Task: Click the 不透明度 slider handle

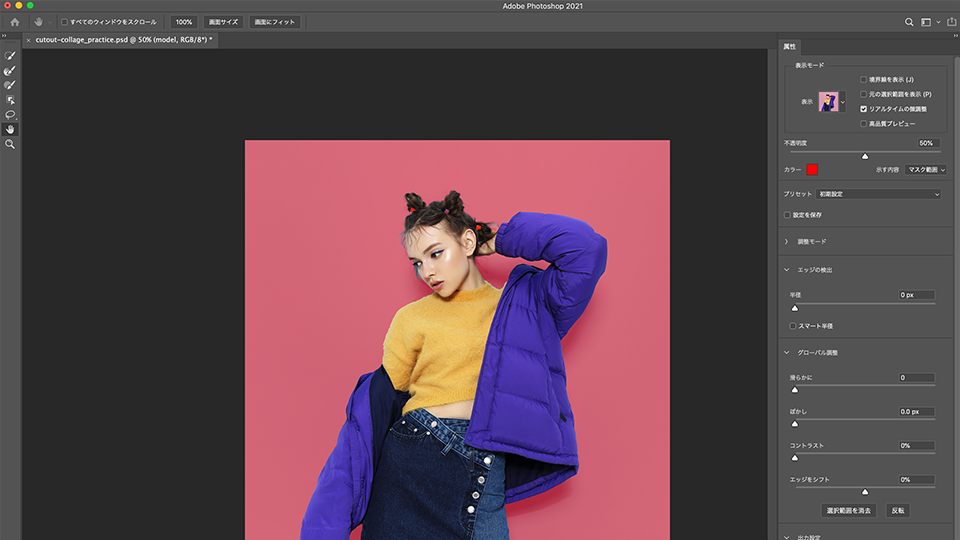Action: (865, 157)
